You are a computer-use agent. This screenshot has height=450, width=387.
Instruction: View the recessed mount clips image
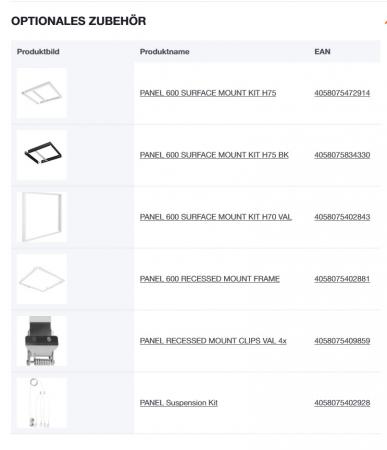pos(41,341)
